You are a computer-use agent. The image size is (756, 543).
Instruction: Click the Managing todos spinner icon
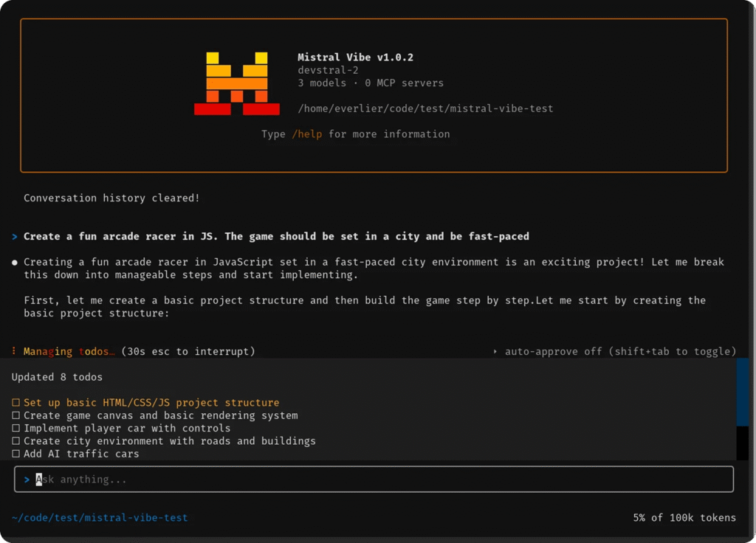coord(13,350)
